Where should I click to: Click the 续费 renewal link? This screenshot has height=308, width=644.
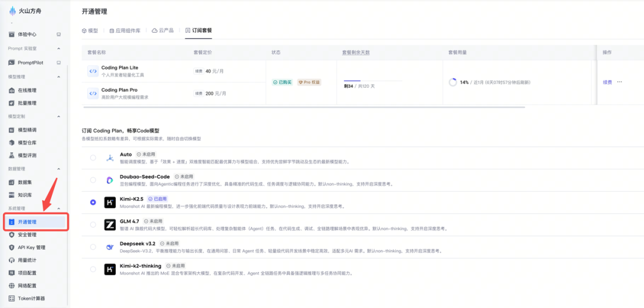pos(607,82)
